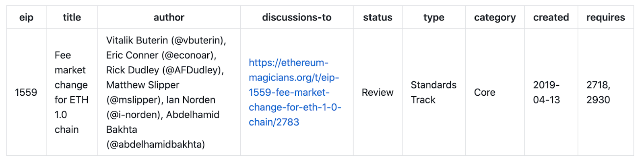Click the "eip" column header
Viewport: 644px width, 163px height.
pos(26,17)
